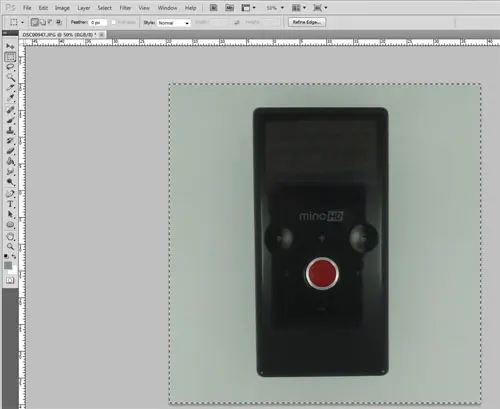Click the Refine Edge button
The height and width of the screenshot is (409, 500).
[x=307, y=22]
